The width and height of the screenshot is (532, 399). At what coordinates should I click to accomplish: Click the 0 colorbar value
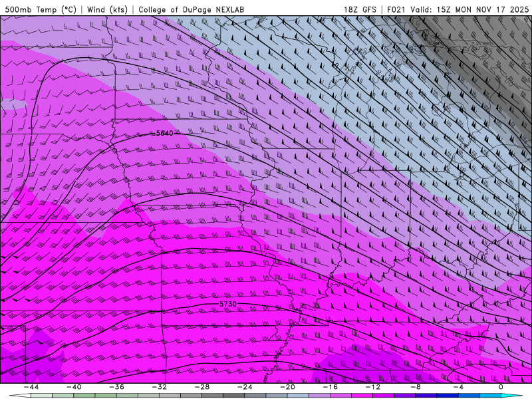[501, 387]
